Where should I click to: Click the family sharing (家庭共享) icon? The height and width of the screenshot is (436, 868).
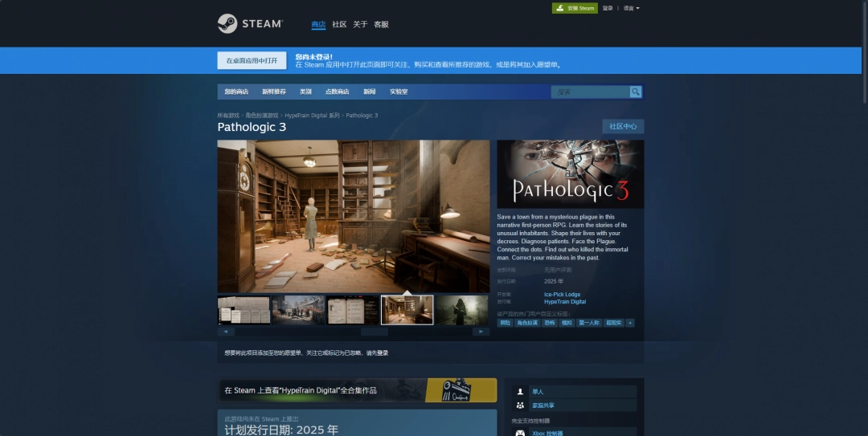coord(521,405)
